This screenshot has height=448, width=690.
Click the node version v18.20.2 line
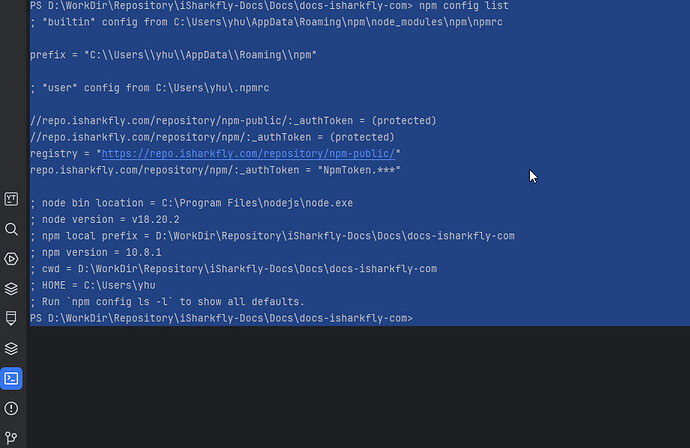105,220
